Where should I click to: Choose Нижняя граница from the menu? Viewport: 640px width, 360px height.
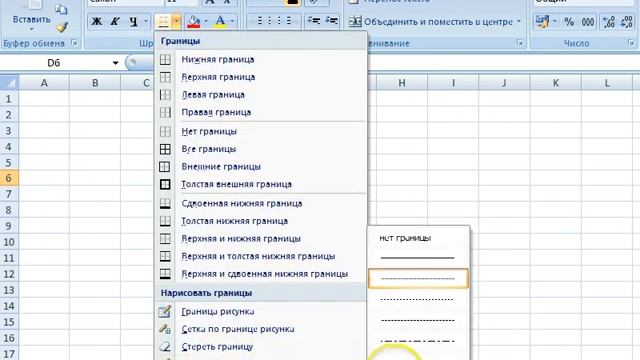click(261, 59)
